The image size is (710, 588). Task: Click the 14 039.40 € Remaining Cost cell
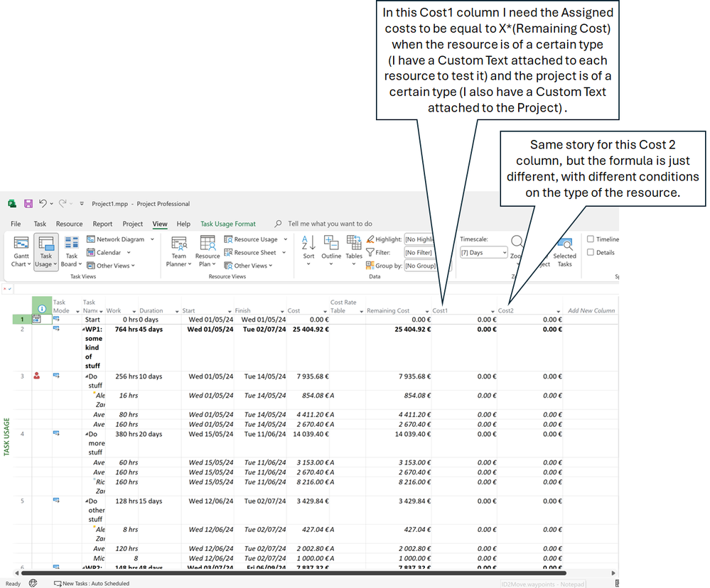pos(399,434)
